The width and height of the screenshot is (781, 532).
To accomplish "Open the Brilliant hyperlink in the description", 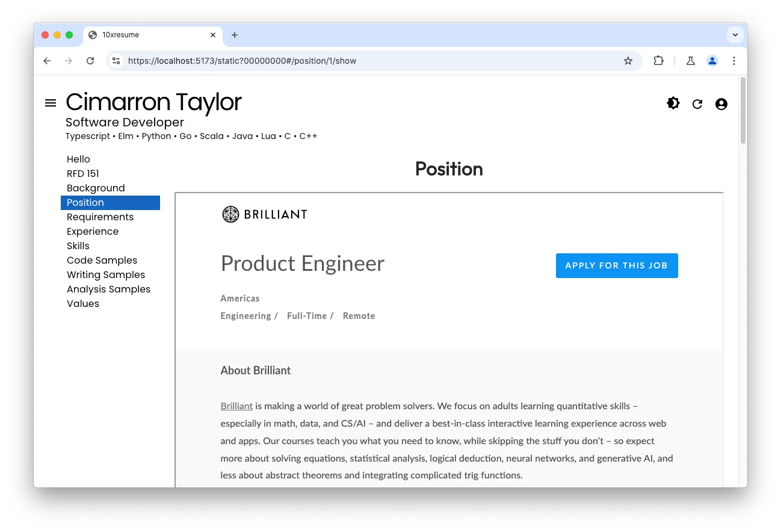I will tap(236, 406).
